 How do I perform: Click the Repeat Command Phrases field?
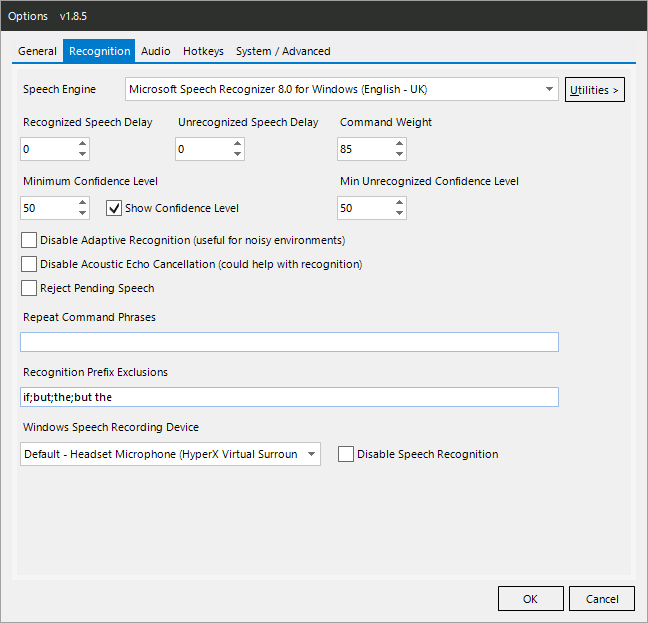point(289,342)
